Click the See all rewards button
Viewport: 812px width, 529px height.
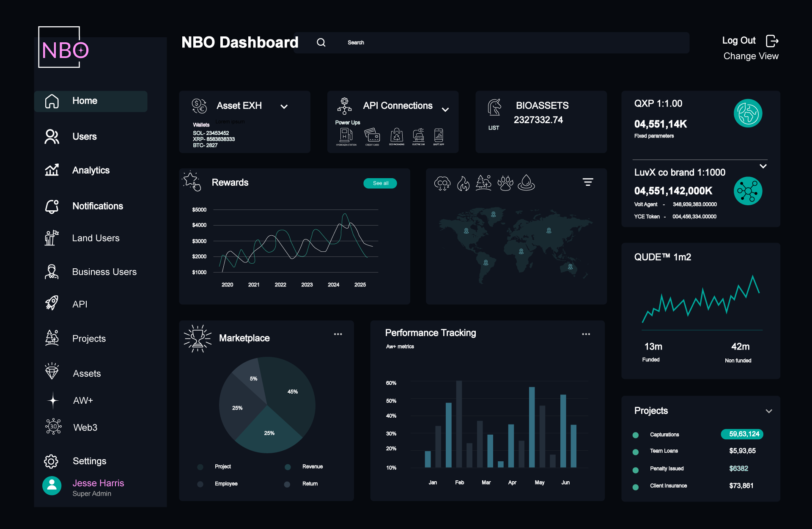[x=380, y=183]
